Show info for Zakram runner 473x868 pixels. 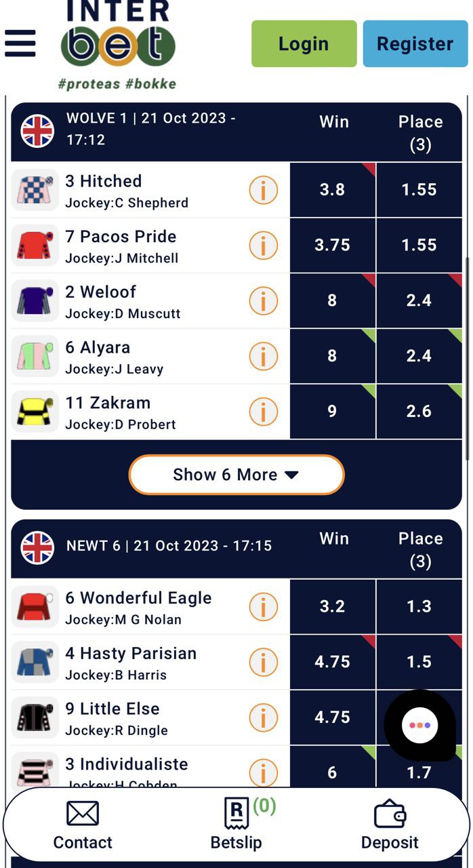point(263,412)
